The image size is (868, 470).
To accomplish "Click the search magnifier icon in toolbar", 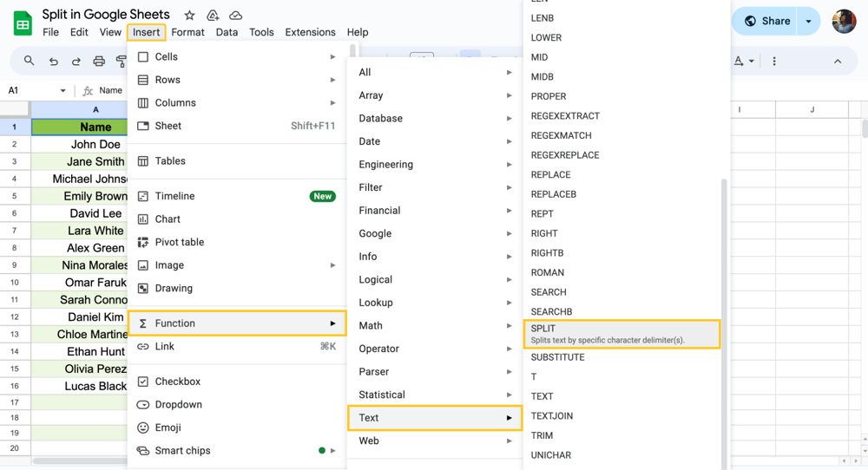I will tap(30, 61).
